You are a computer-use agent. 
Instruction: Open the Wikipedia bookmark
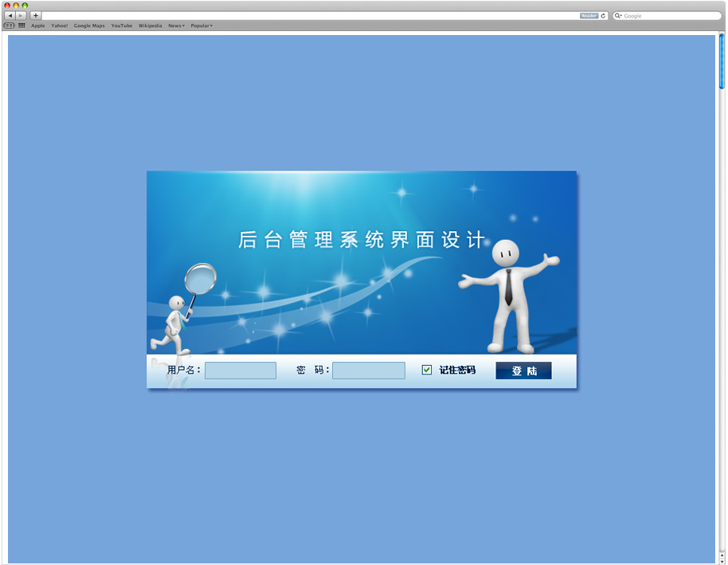pyautogui.click(x=150, y=26)
